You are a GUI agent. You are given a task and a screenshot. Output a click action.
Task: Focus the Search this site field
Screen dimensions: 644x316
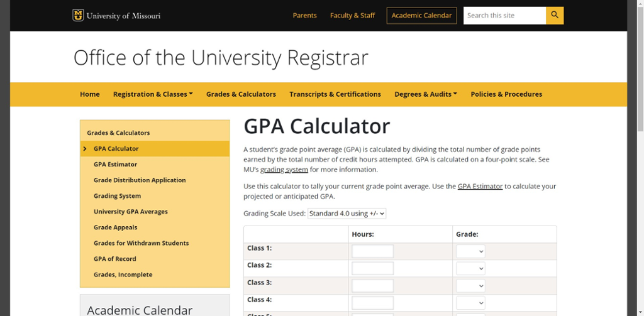(x=505, y=16)
